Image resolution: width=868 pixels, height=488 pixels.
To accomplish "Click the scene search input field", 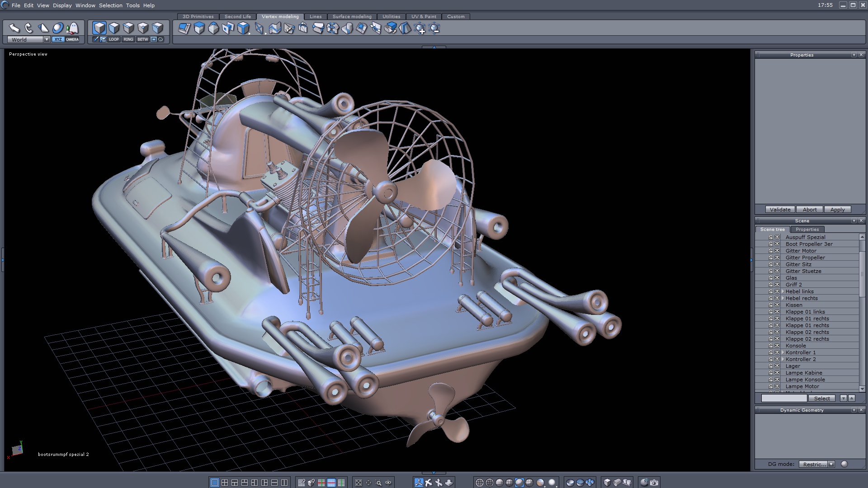I will point(784,398).
